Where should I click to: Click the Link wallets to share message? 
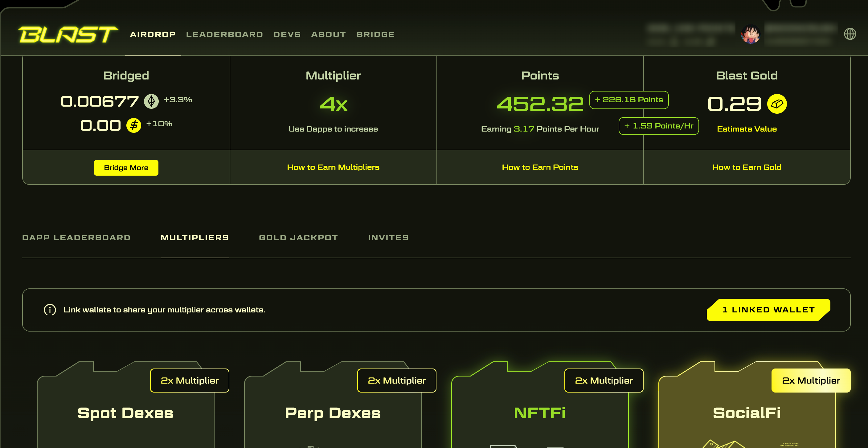click(164, 310)
